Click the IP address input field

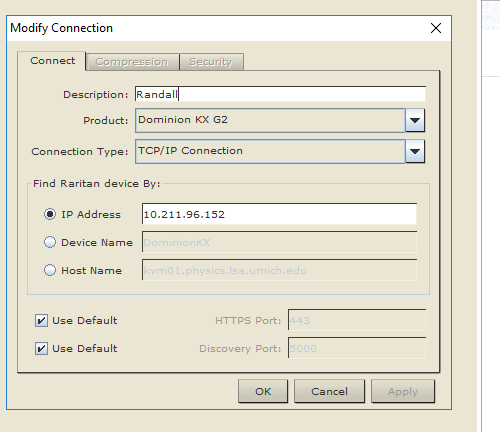pyautogui.click(x=279, y=214)
